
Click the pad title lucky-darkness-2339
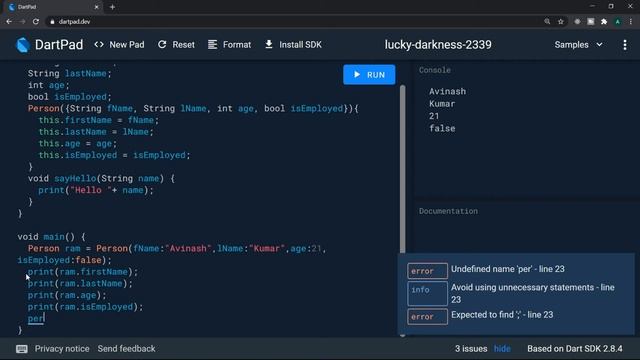click(438, 45)
